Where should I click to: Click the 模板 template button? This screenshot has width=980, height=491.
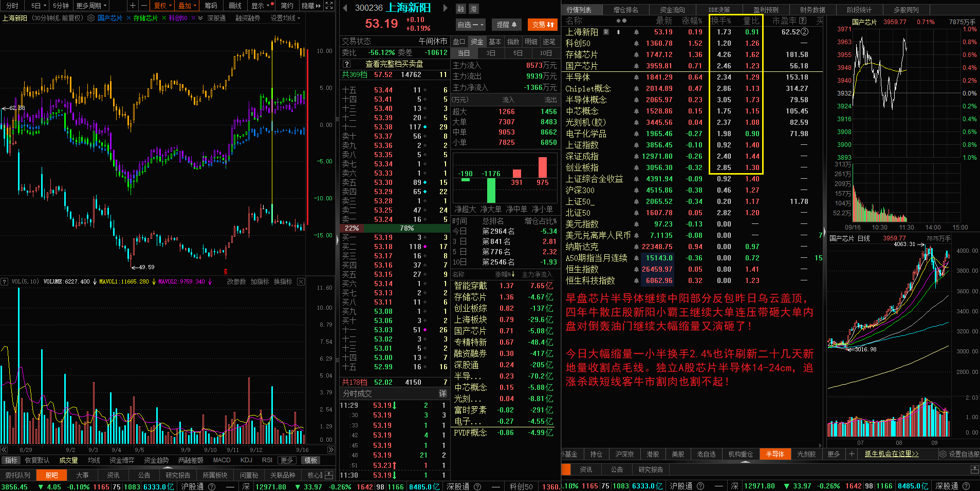(x=310, y=460)
